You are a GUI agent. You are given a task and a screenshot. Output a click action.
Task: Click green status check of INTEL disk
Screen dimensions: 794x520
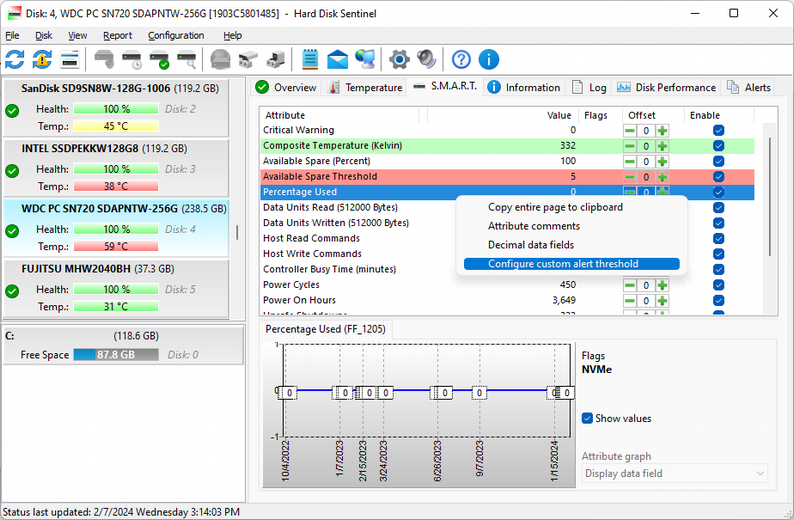click(x=12, y=171)
